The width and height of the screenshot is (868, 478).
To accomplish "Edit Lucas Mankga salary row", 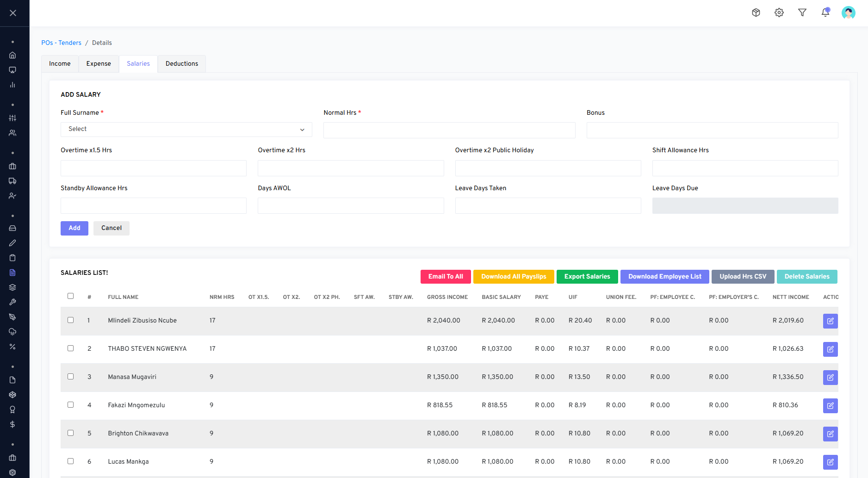I will click(831, 462).
